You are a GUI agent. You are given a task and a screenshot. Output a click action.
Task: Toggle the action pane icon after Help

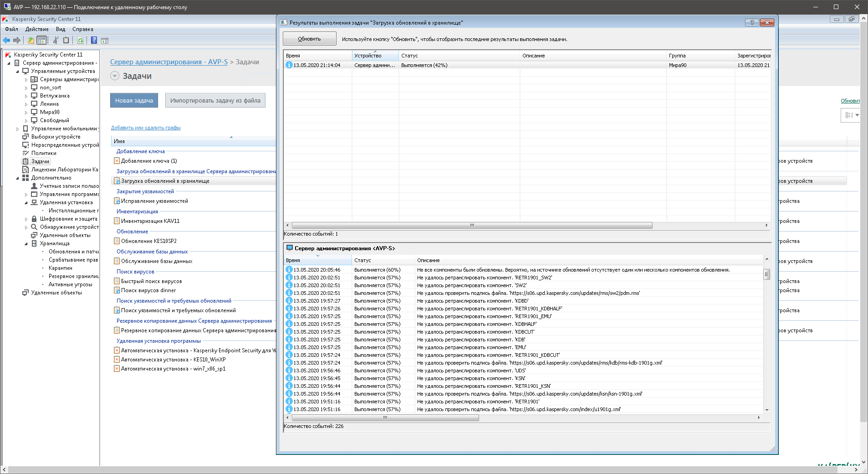tap(105, 41)
